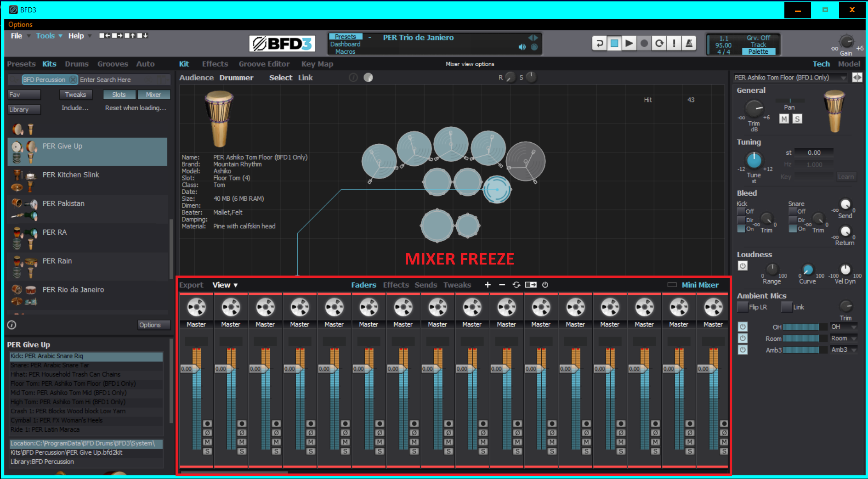The height and width of the screenshot is (479, 868).
Task: Click the mixer refresh arrows icon
Action: pos(516,285)
